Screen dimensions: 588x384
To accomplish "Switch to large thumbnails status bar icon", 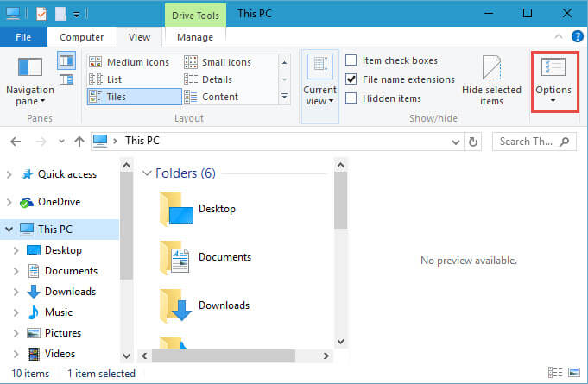I will [x=574, y=373].
